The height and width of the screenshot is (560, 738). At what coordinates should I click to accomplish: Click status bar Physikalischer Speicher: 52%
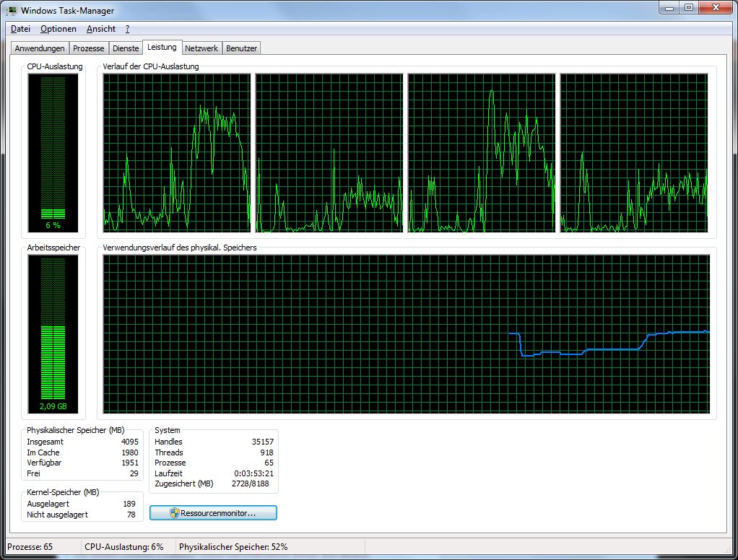233,547
